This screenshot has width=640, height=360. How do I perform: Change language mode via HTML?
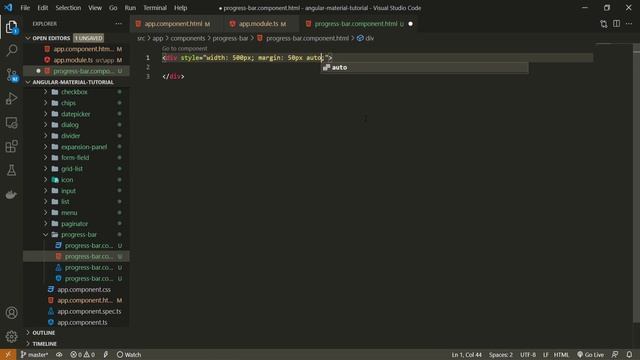(561, 355)
